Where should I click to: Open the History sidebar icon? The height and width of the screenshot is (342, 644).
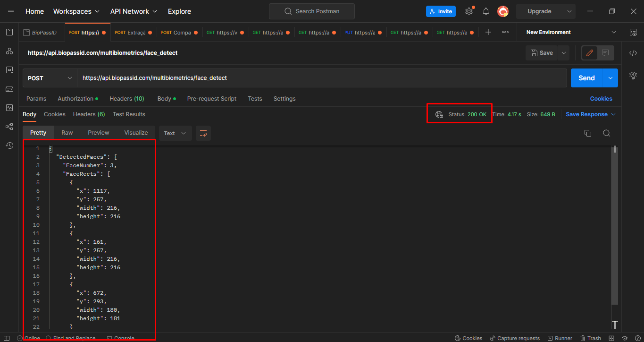pyautogui.click(x=9, y=145)
